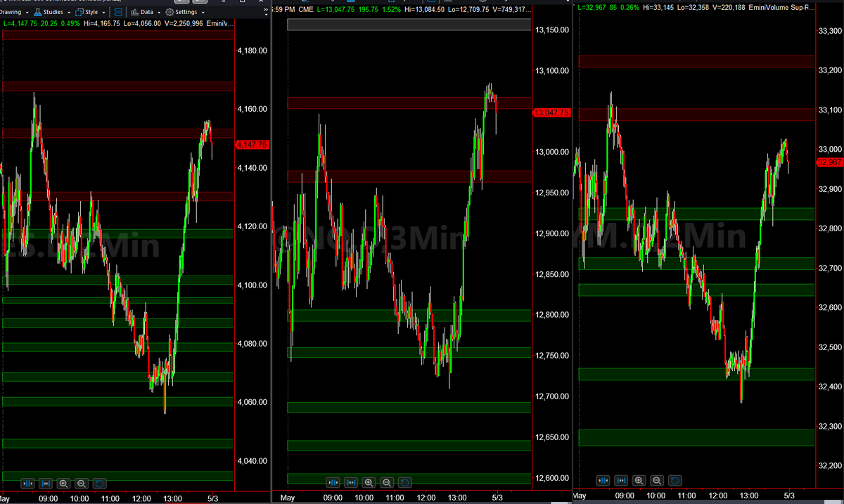
Task: Click the 13:00 label on ES time axis
Action: coord(173,498)
